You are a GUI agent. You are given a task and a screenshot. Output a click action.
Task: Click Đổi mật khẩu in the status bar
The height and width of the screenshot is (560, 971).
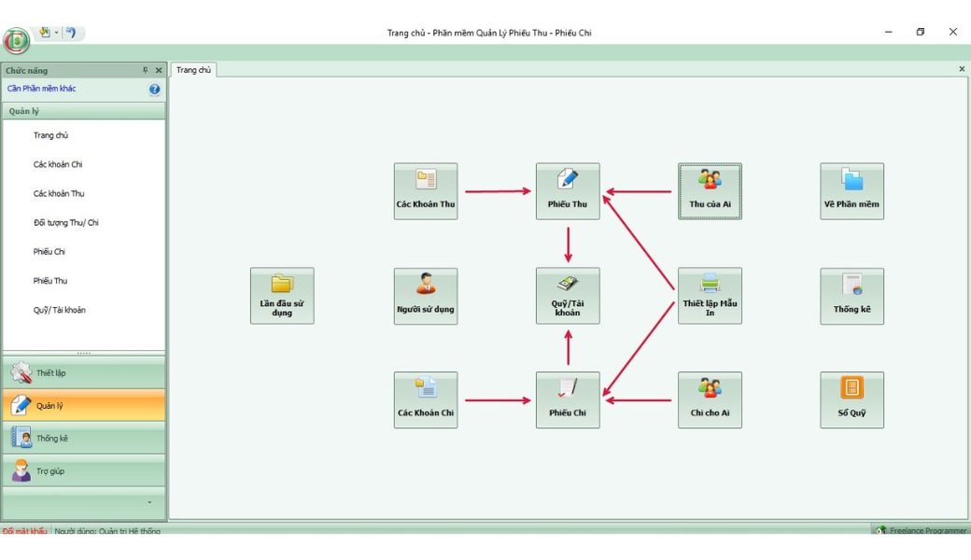click(x=25, y=531)
